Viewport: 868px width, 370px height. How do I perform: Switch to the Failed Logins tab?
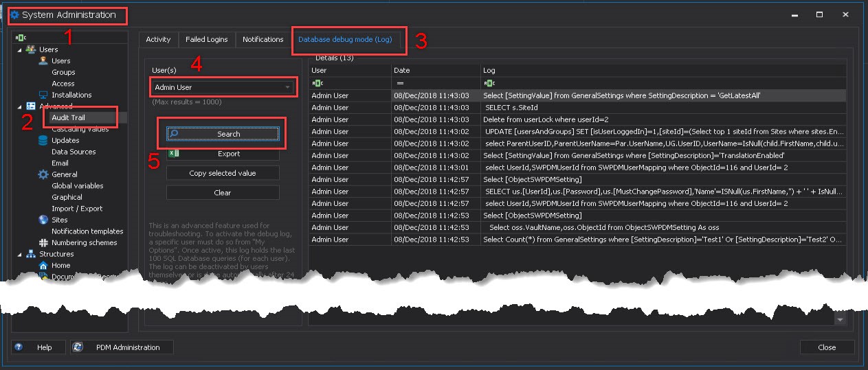click(207, 39)
